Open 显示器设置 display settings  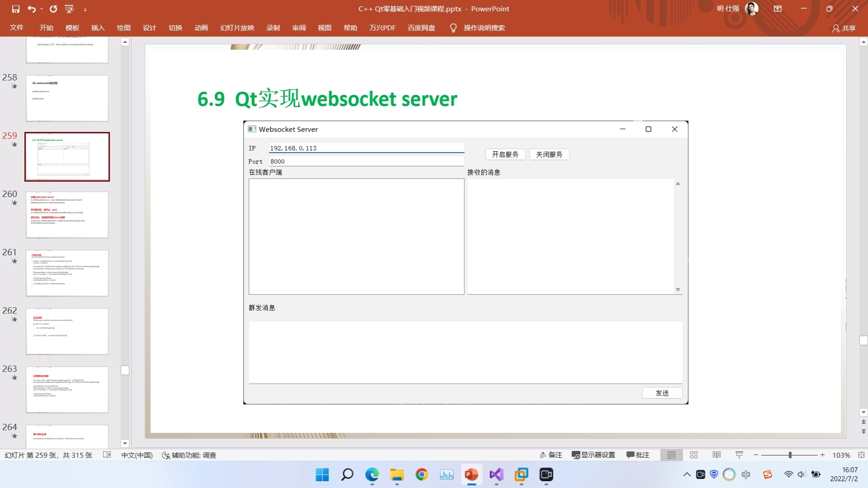tap(593, 455)
